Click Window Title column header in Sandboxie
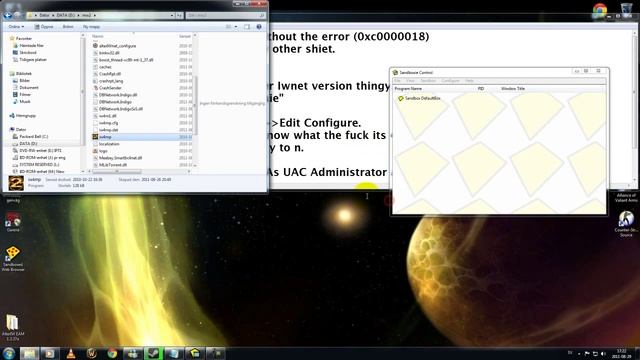Image resolution: width=640 pixels, height=360 pixels. [513, 89]
